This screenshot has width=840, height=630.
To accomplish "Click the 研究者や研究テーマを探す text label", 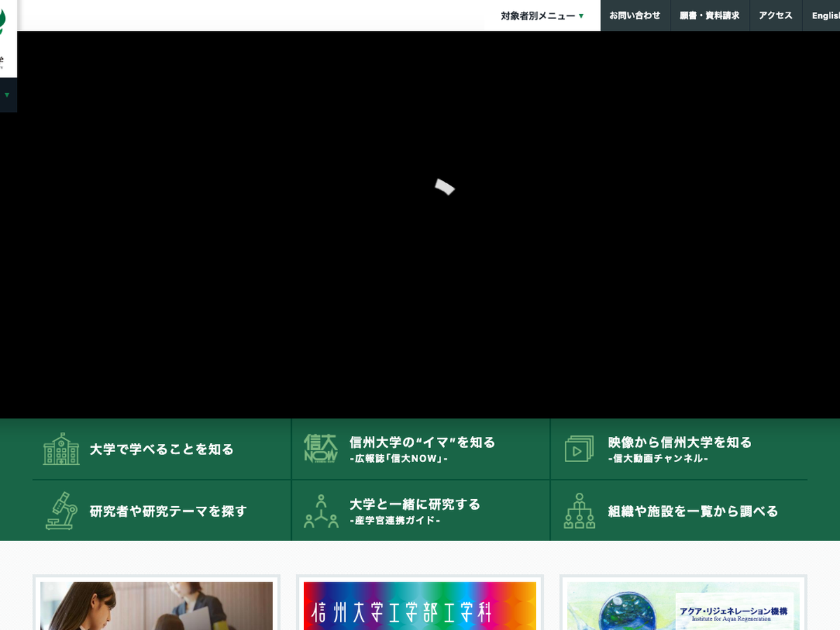I will click(x=168, y=511).
